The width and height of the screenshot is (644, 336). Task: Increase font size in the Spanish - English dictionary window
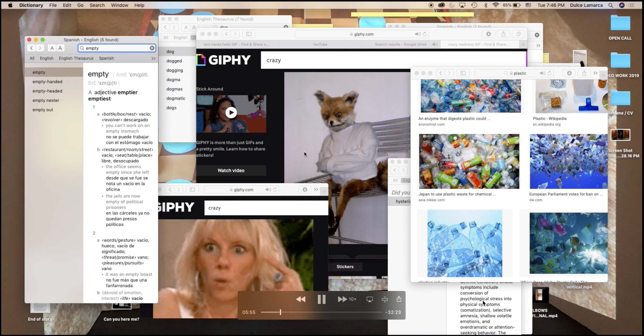click(x=60, y=48)
